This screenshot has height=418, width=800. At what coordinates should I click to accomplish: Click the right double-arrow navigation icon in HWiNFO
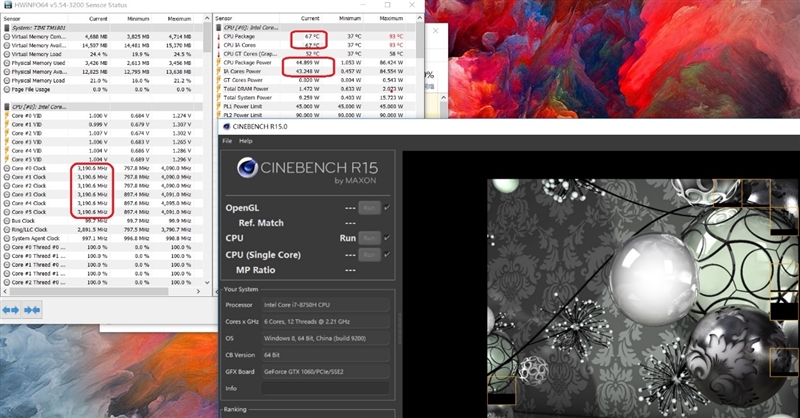tap(33, 311)
